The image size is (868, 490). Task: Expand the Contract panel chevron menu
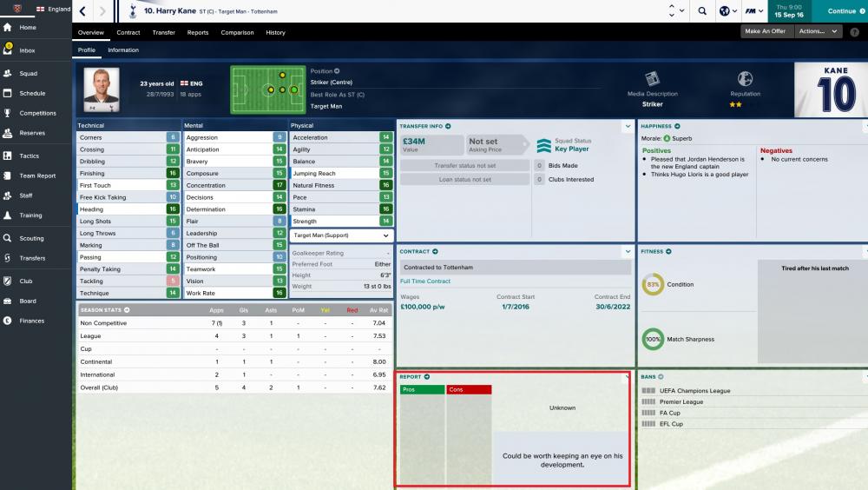(627, 252)
